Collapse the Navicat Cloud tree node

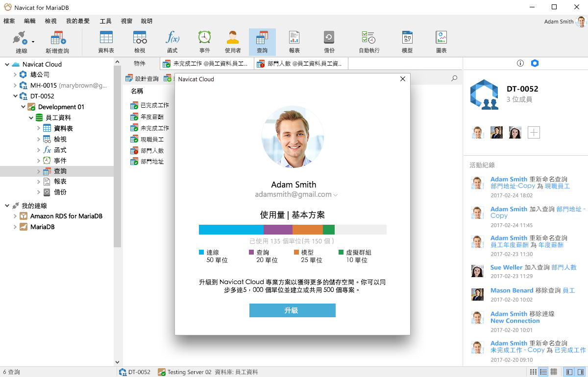tap(7, 64)
